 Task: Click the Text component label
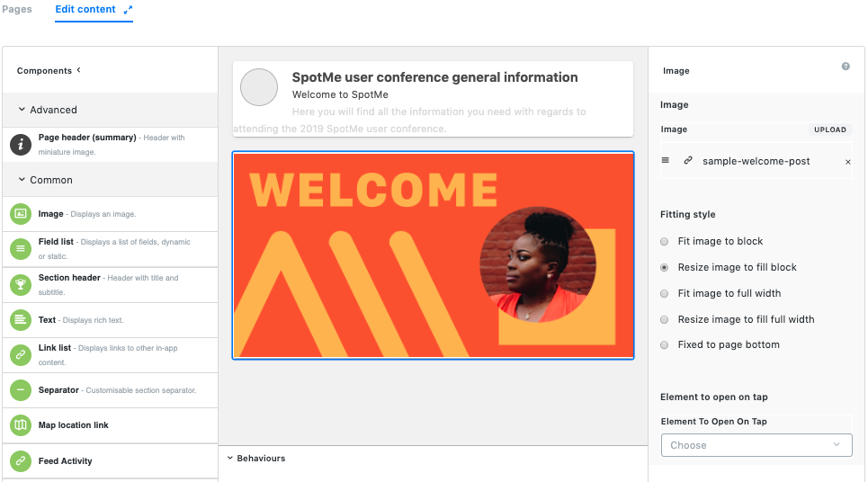pos(47,320)
